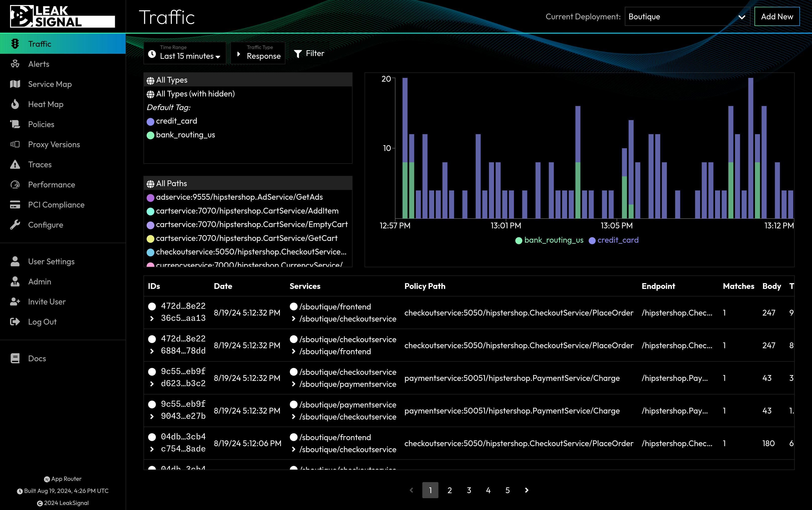The image size is (812, 510).
Task: Click the Proxy Versions icon
Action: (15, 144)
